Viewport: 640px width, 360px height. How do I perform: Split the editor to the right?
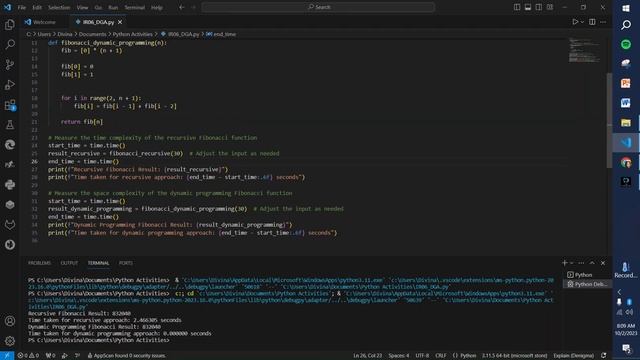click(592, 22)
